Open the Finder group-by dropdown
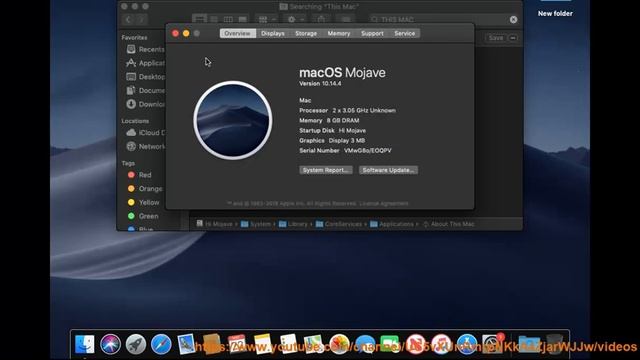 click(x=267, y=19)
